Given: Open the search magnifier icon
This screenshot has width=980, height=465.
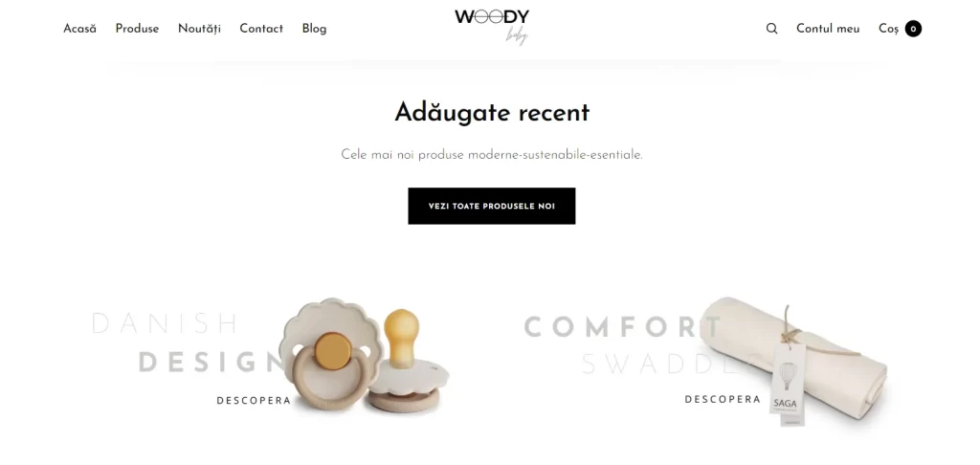Looking at the screenshot, I should click(772, 29).
